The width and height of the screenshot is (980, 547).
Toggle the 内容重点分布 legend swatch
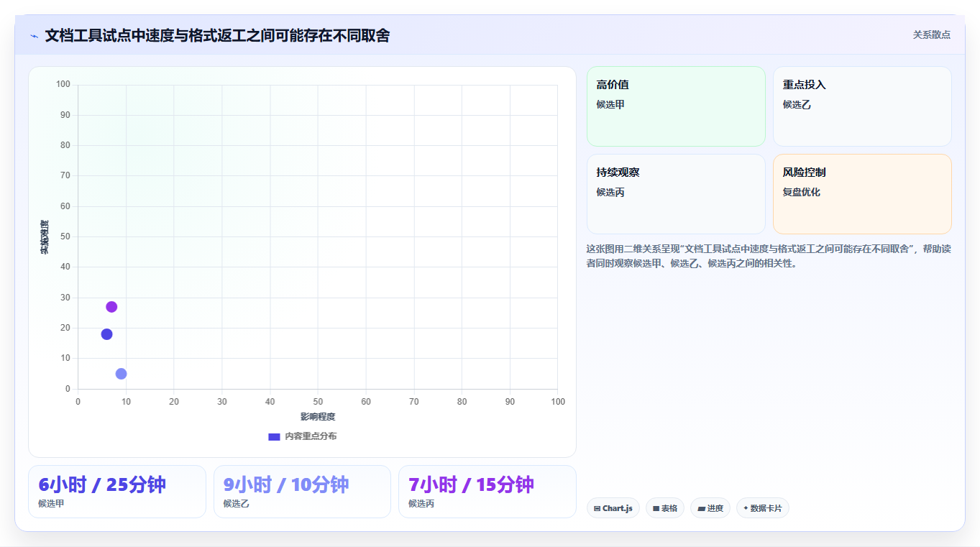(274, 436)
